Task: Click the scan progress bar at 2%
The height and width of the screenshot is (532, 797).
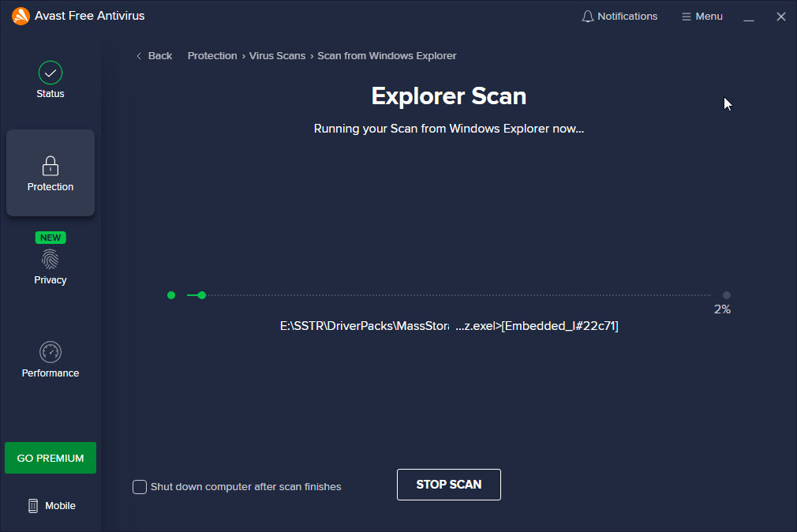Action: [x=450, y=294]
